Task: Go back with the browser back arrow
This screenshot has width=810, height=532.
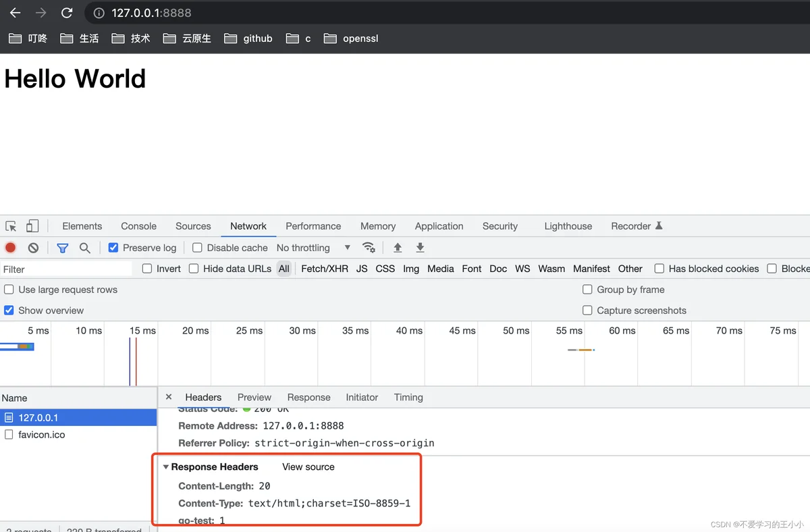Action: tap(16, 13)
